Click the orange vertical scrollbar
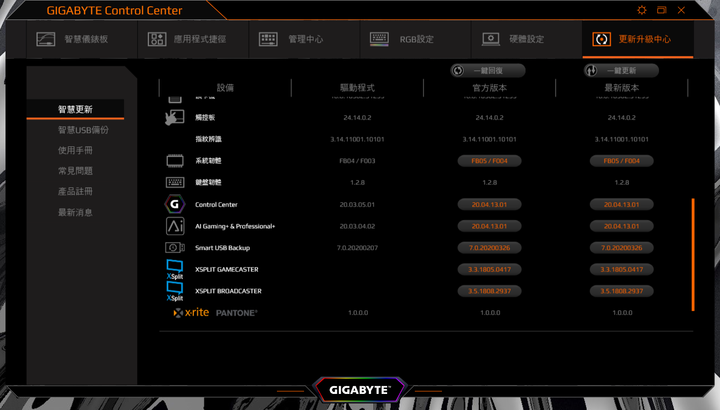 [693, 254]
